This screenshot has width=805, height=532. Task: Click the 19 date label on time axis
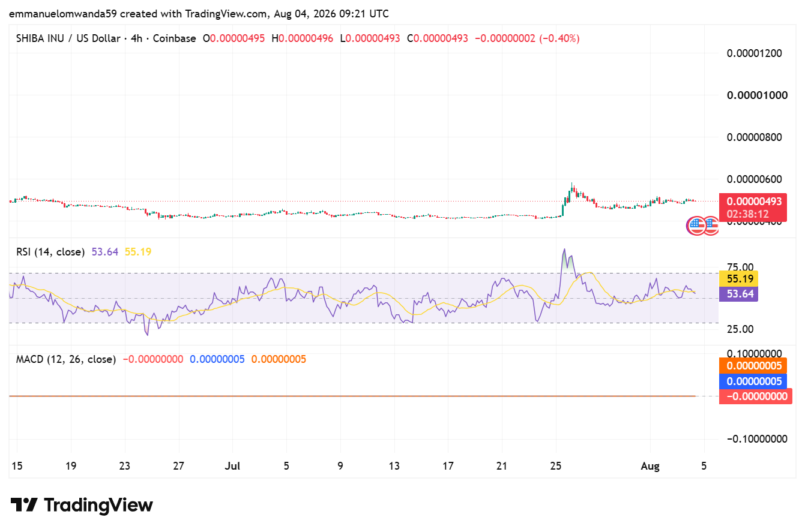[71, 466]
